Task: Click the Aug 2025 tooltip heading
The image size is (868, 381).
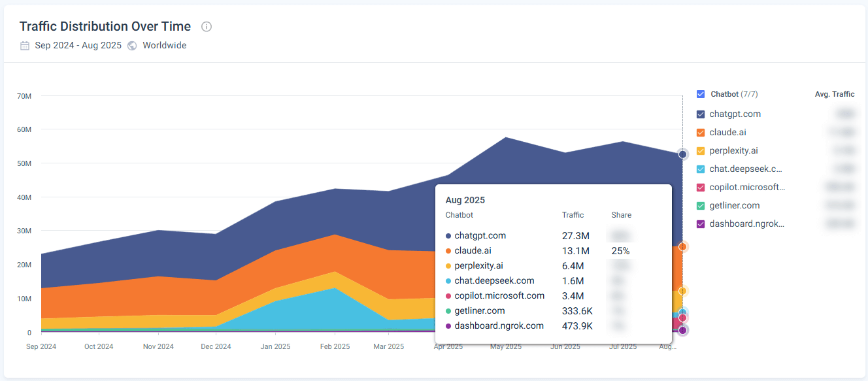Action: coord(465,200)
